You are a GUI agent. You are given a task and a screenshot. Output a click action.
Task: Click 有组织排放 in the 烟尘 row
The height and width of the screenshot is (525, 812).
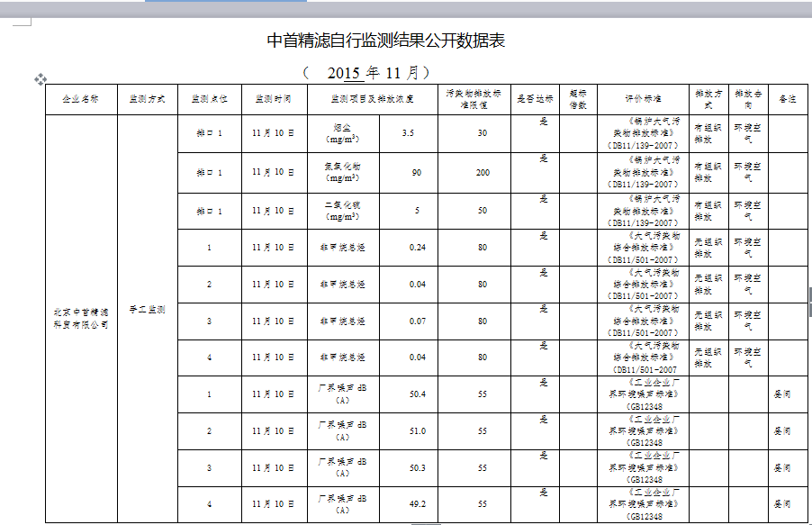(x=708, y=133)
